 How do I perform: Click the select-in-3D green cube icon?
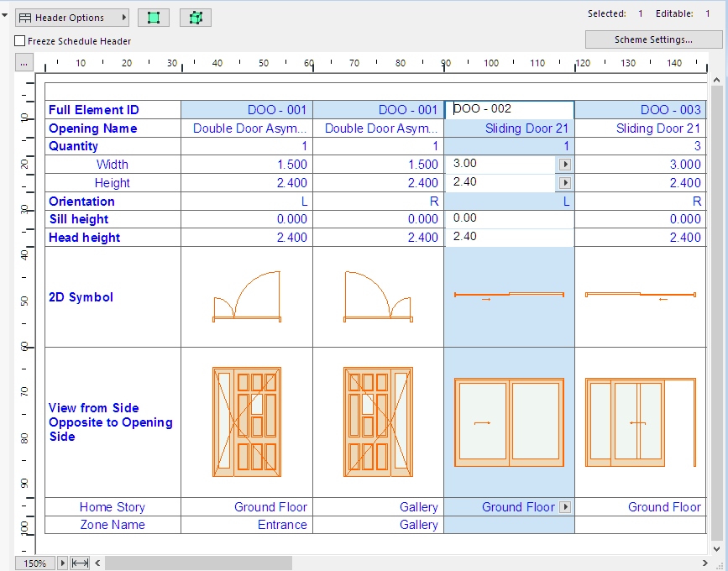coord(196,18)
